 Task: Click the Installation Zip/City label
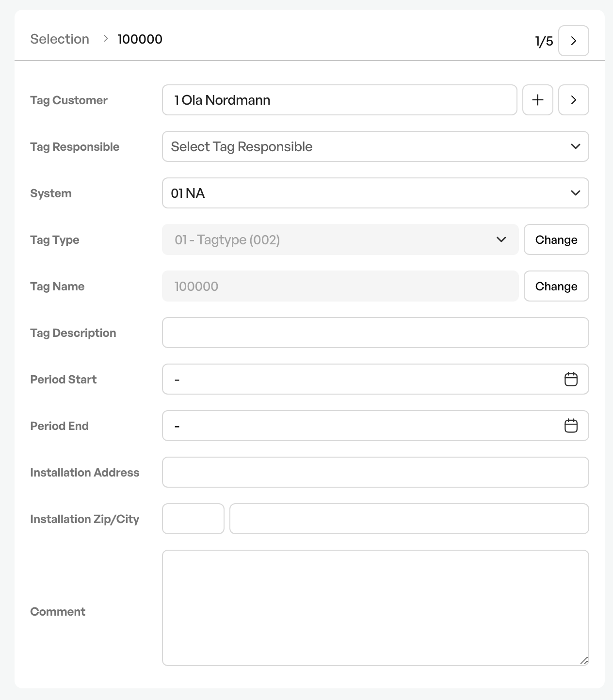(x=85, y=519)
